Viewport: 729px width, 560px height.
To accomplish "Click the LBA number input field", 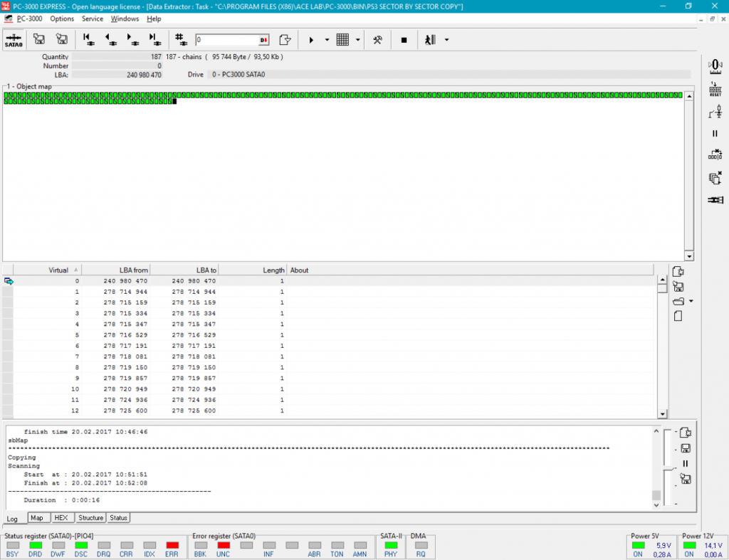I will pyautogui.click(x=226, y=40).
